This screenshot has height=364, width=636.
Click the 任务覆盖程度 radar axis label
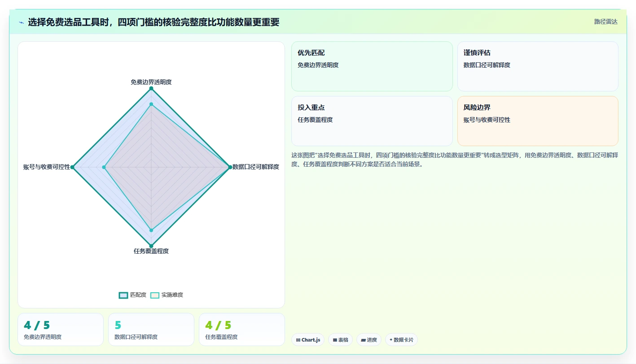tap(151, 251)
